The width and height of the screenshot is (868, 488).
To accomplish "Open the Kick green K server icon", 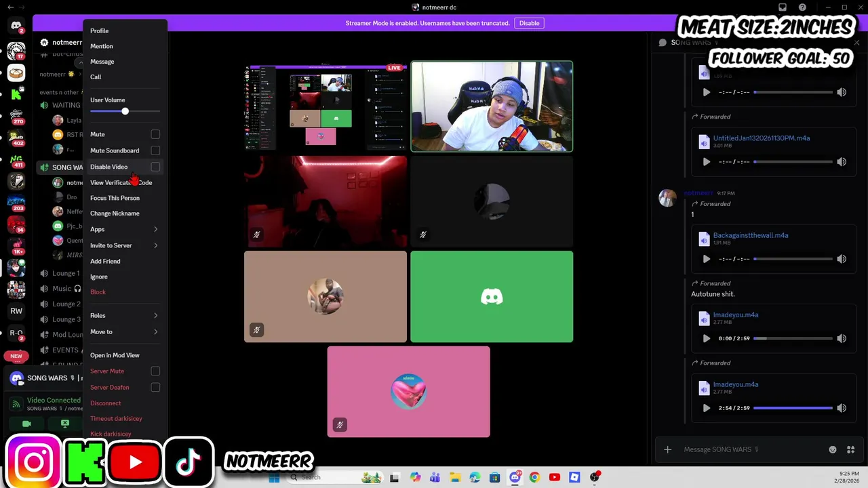I will pyautogui.click(x=16, y=95).
